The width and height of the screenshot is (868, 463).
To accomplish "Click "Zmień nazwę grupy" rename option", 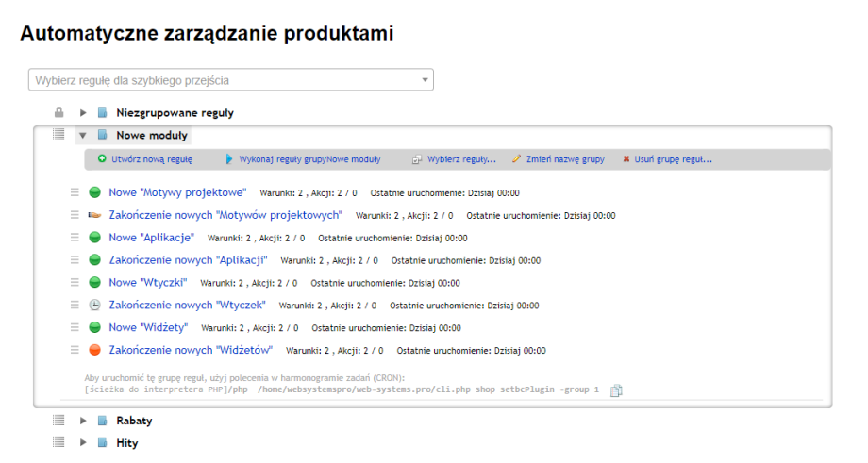I will click(x=563, y=159).
